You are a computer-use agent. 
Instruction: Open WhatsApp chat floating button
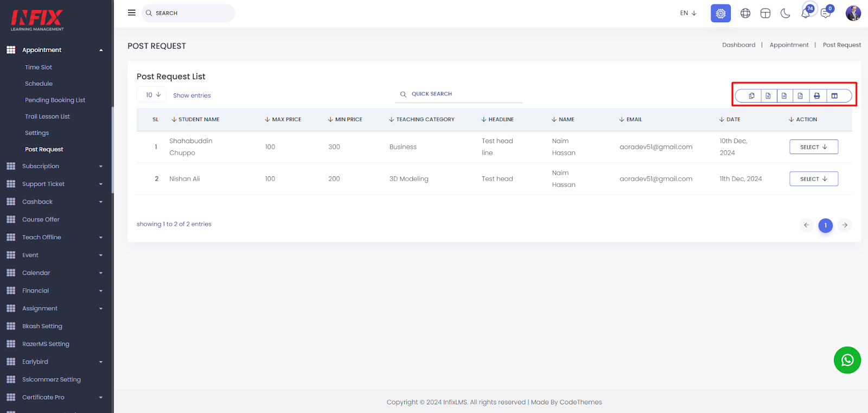click(847, 360)
